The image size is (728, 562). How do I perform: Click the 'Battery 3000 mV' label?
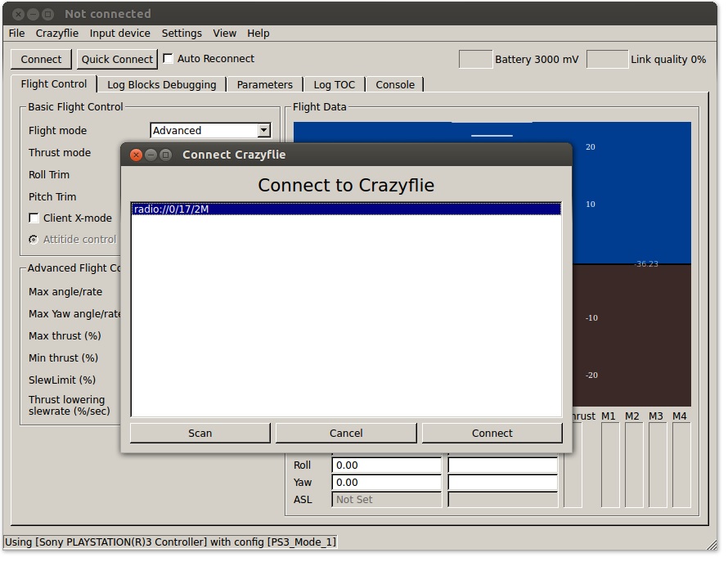tap(537, 60)
